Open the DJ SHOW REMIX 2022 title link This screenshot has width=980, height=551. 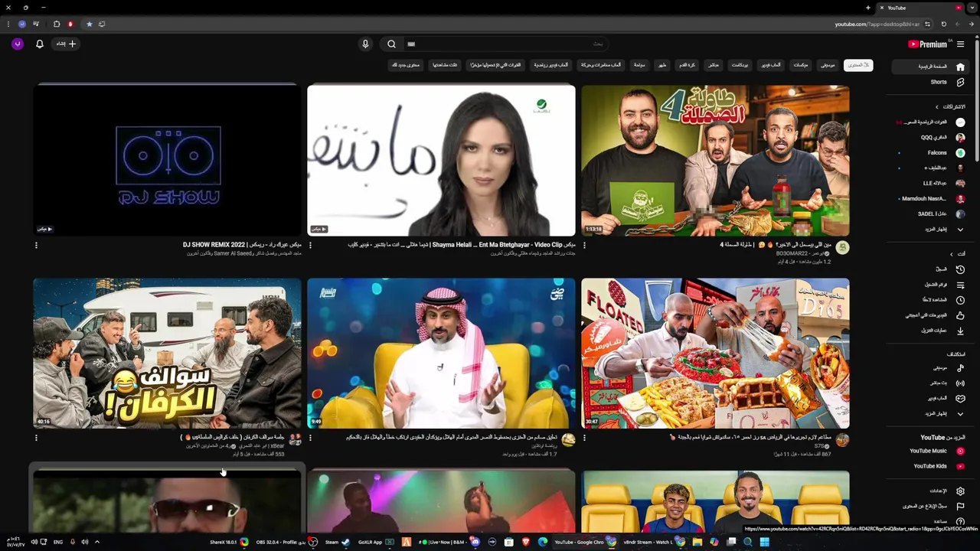click(241, 245)
